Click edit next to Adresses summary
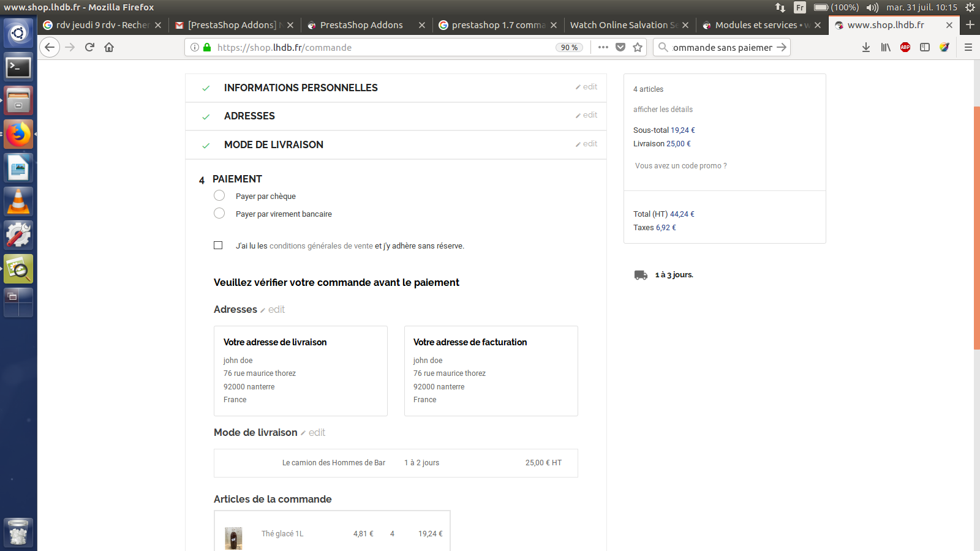The image size is (980, 551). tap(273, 310)
